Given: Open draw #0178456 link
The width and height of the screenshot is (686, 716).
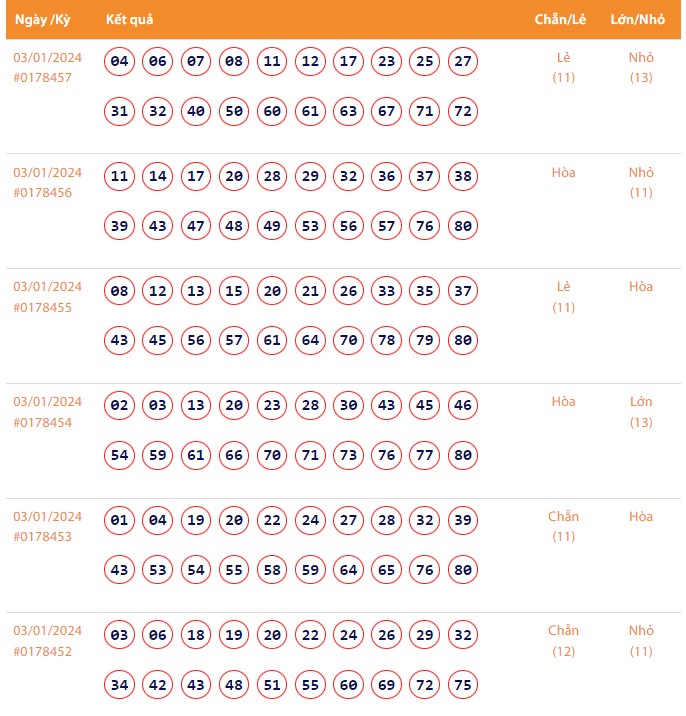Looking at the screenshot, I should (x=42, y=192).
